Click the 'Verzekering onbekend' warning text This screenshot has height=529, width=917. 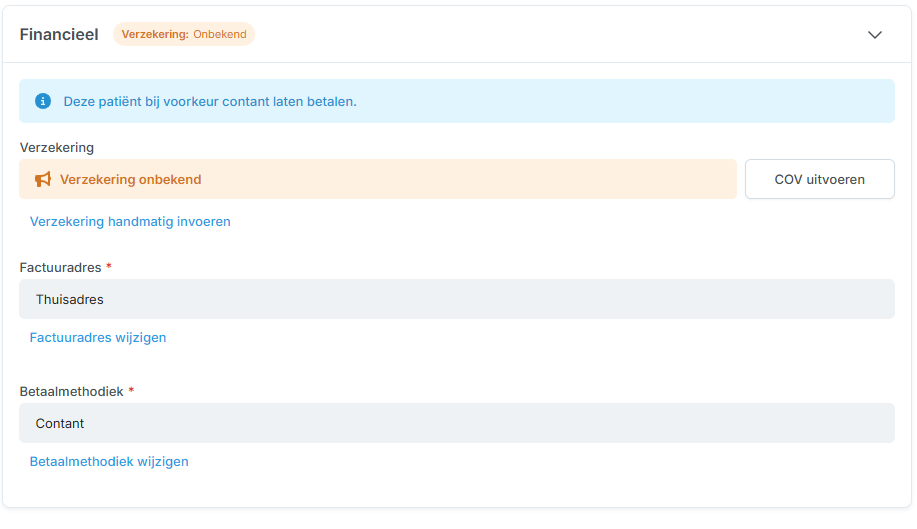[x=131, y=180]
